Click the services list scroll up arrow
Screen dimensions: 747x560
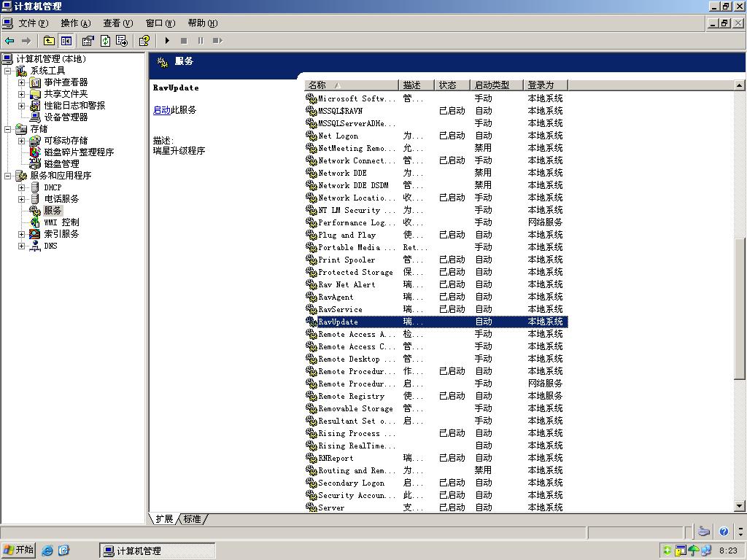point(739,86)
